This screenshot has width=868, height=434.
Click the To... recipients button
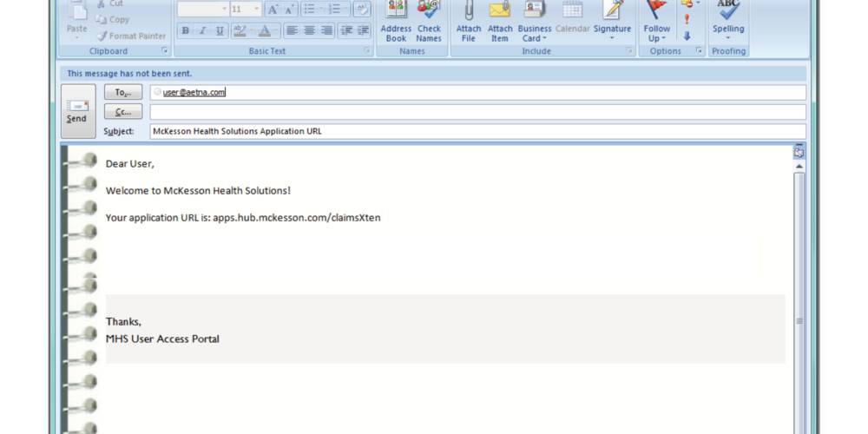tap(123, 92)
